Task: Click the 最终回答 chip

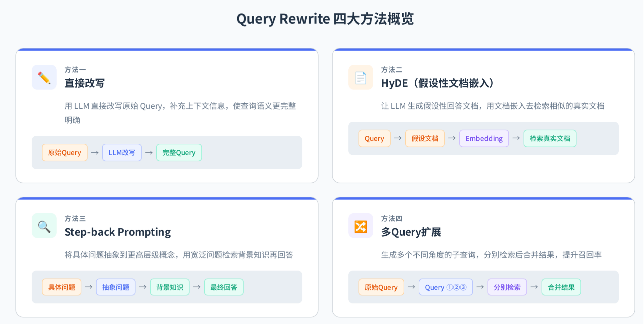Action: (224, 287)
